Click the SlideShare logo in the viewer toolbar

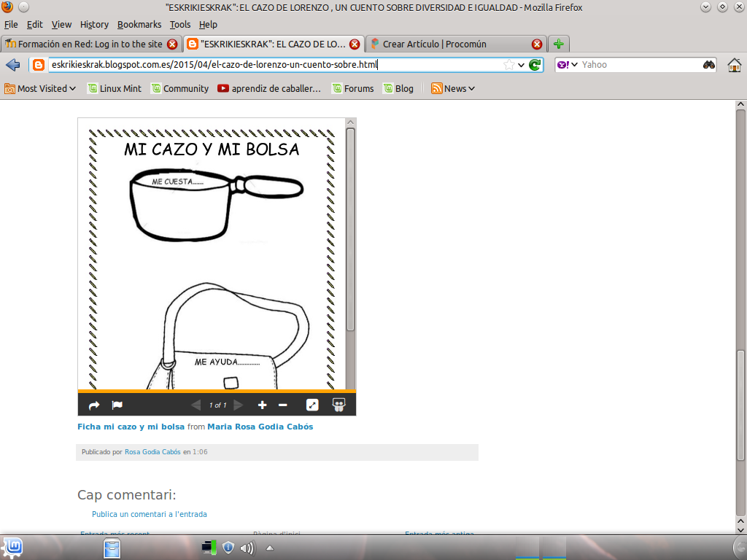click(338, 405)
